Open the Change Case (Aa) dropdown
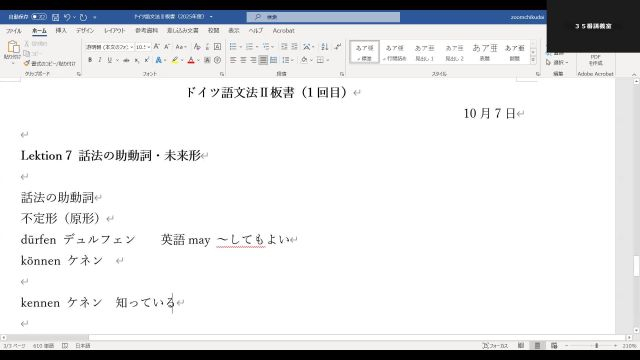 point(181,47)
